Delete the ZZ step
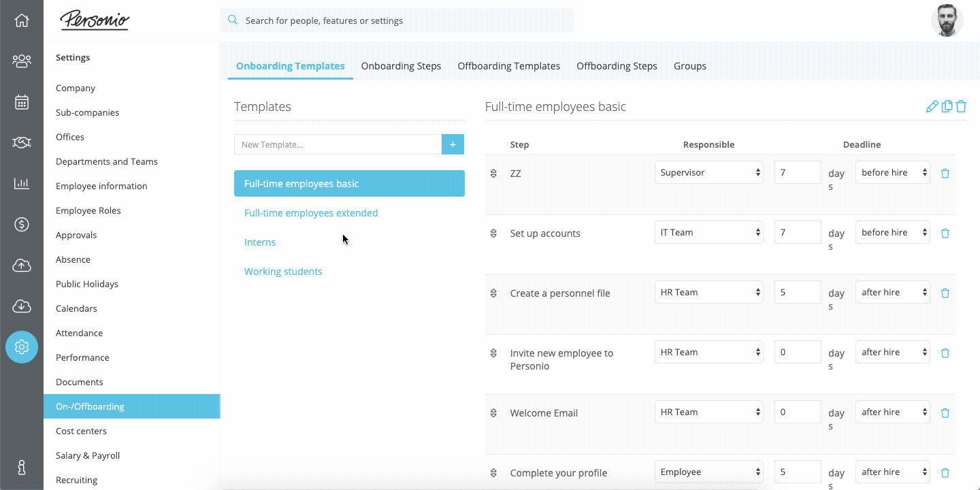 click(945, 174)
